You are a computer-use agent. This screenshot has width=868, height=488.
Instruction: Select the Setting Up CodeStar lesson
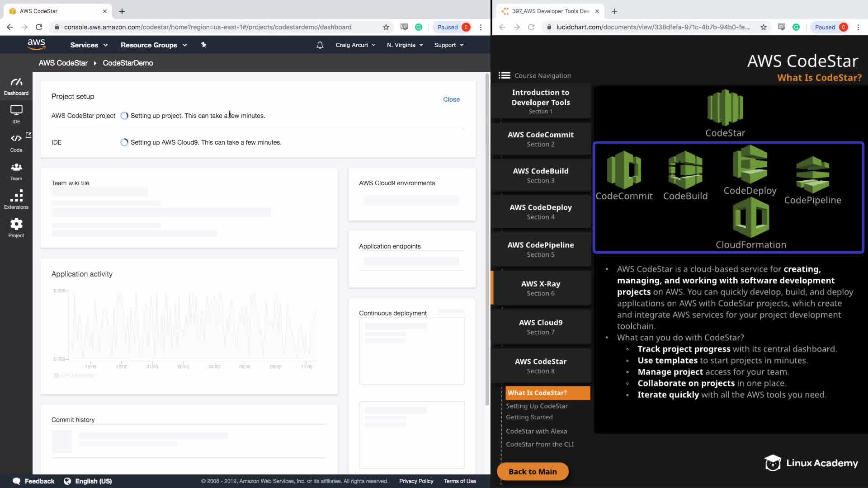pyautogui.click(x=537, y=406)
